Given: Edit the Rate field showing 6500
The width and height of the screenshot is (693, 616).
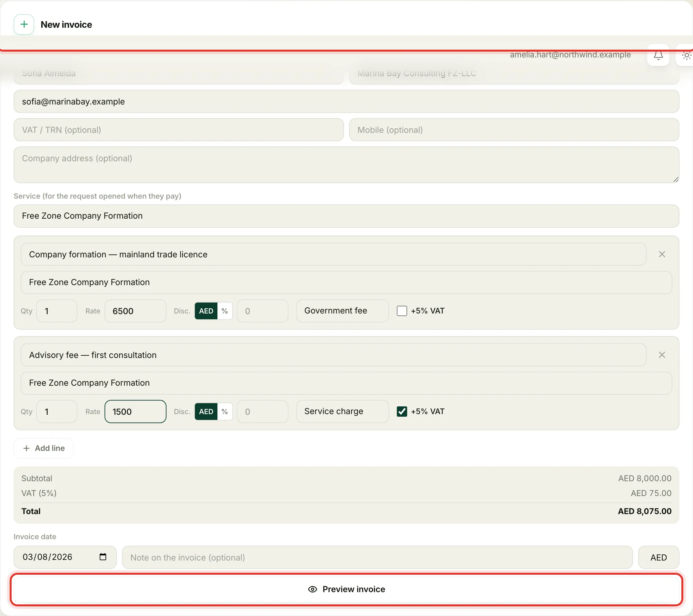Looking at the screenshot, I should tap(135, 311).
